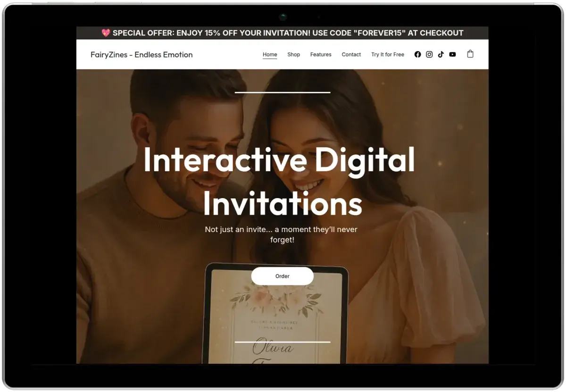
Task: Go to the Home menu item
Action: click(270, 54)
